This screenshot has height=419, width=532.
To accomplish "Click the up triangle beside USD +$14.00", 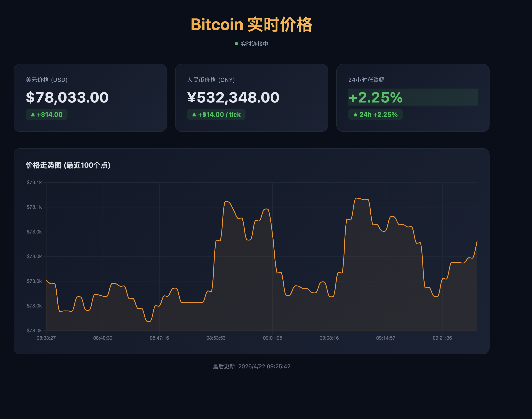I will coord(33,114).
